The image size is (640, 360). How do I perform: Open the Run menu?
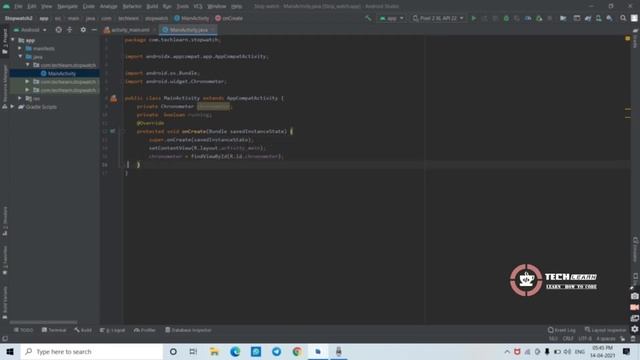(x=167, y=7)
